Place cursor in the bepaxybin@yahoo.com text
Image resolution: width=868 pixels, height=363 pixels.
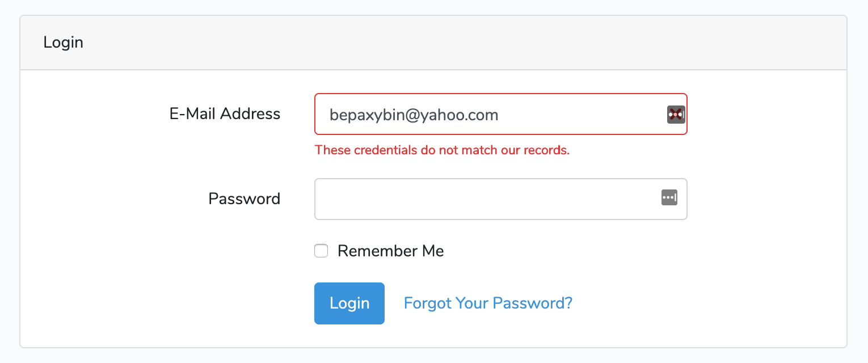point(414,115)
